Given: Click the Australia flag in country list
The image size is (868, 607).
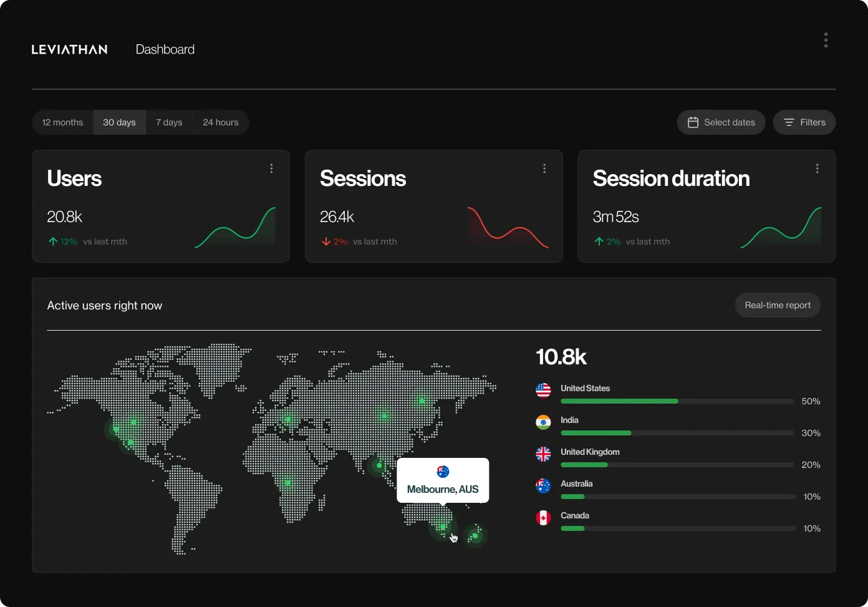Looking at the screenshot, I should click(543, 486).
